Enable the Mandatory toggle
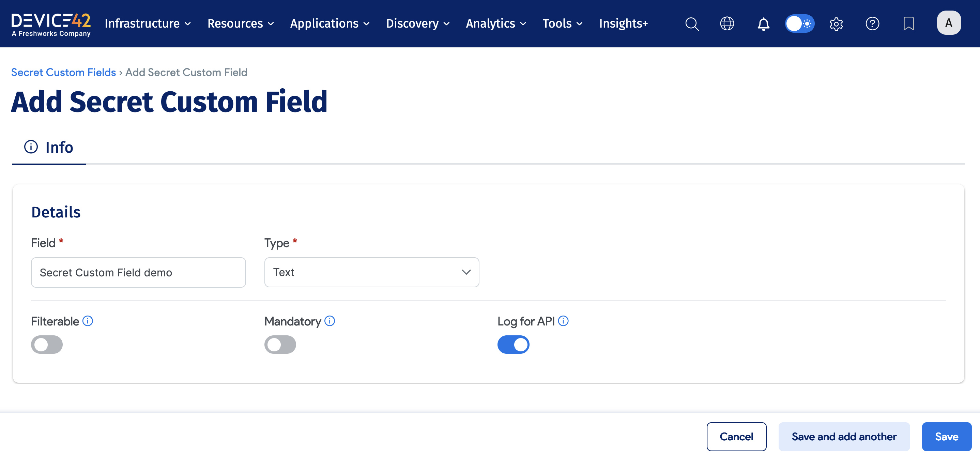This screenshot has width=980, height=456. click(280, 345)
